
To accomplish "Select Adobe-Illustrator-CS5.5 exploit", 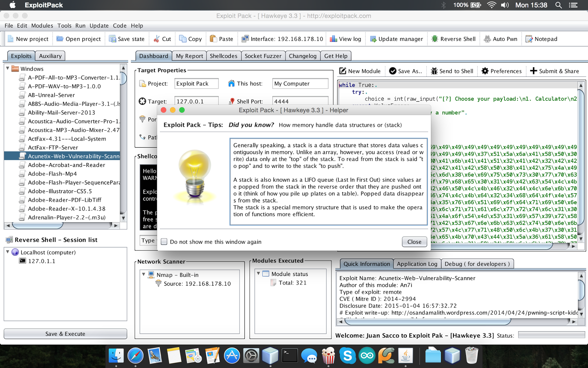I will click(60, 191).
